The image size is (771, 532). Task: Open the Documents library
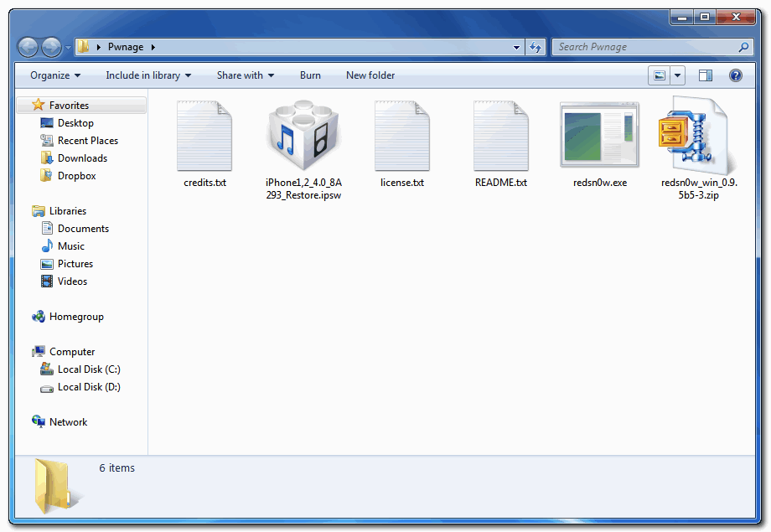(x=75, y=229)
